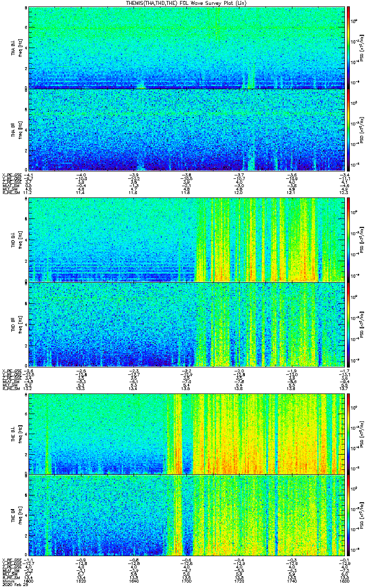
Task: Click the color bar beside THE B-parallel panel
Action: (348, 515)
